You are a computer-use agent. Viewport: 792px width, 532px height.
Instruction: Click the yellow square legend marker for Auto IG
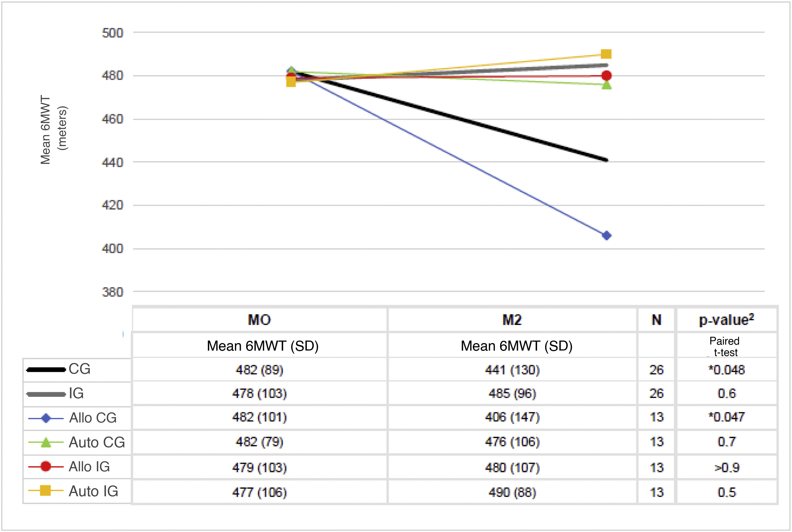46,491
